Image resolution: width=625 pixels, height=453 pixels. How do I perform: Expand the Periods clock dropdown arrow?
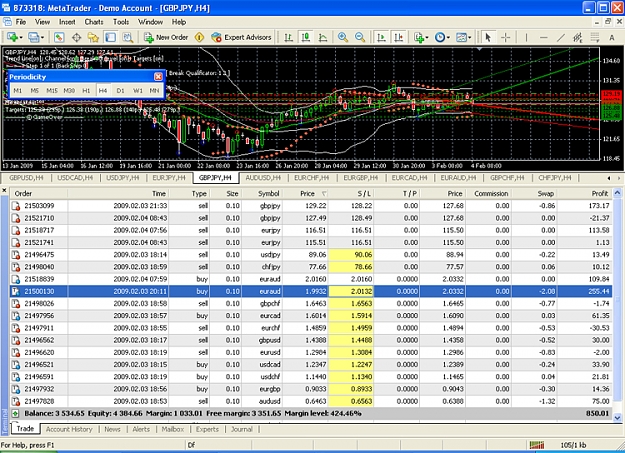(448, 38)
